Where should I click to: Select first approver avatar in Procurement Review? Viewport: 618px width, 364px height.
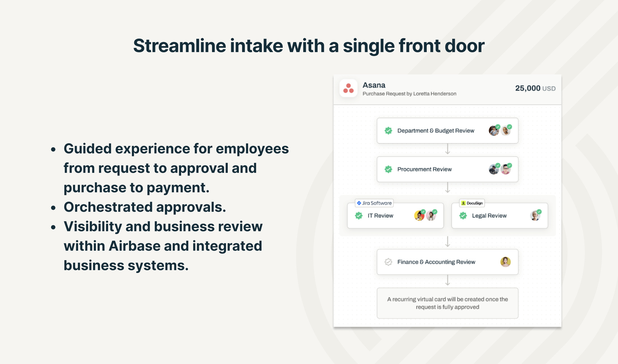pos(494,169)
